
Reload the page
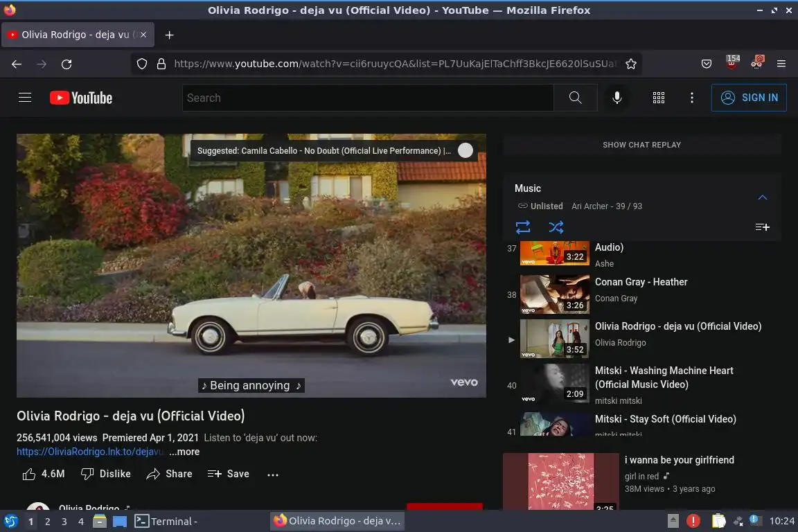[66, 64]
